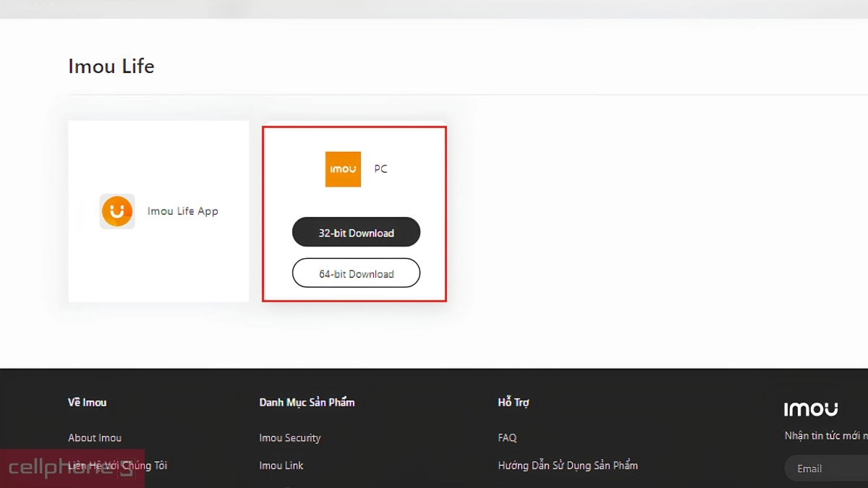This screenshot has width=868, height=488.
Task: Open the About Imou link
Action: [x=95, y=438]
